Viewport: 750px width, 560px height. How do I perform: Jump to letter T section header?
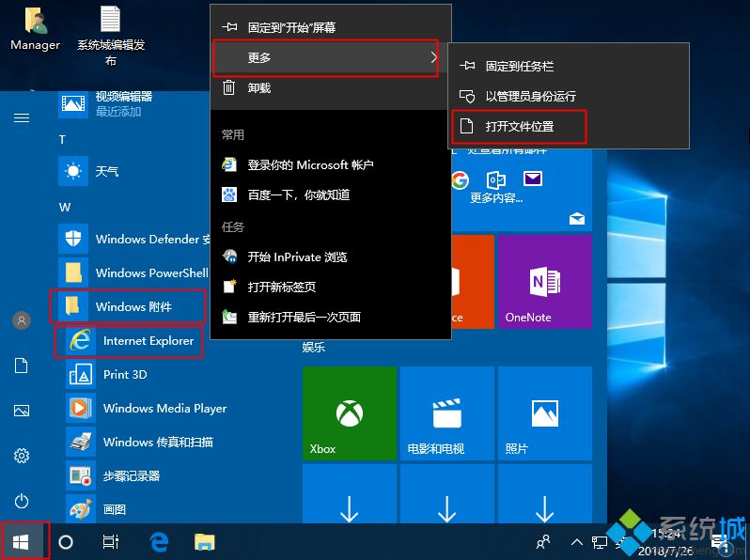pyautogui.click(x=62, y=139)
